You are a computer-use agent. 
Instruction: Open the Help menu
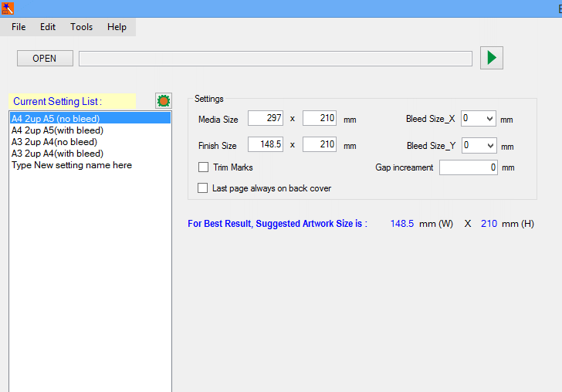[x=117, y=27]
